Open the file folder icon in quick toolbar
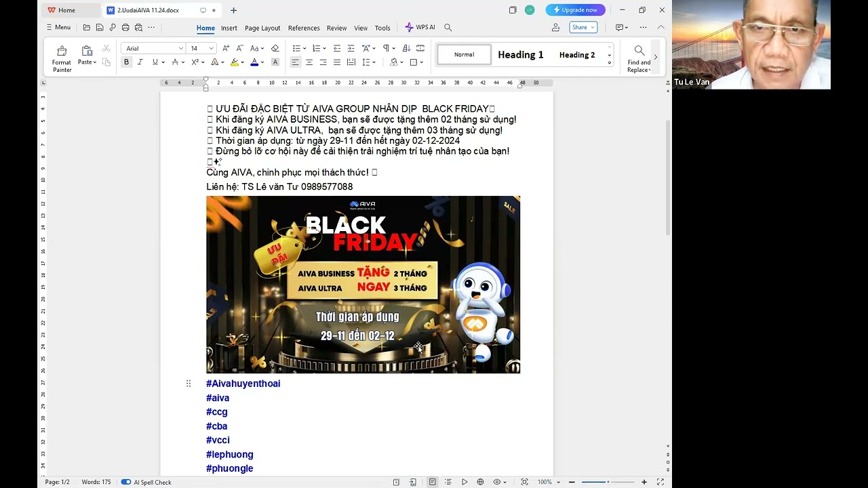Image resolution: width=868 pixels, height=488 pixels. [86, 28]
